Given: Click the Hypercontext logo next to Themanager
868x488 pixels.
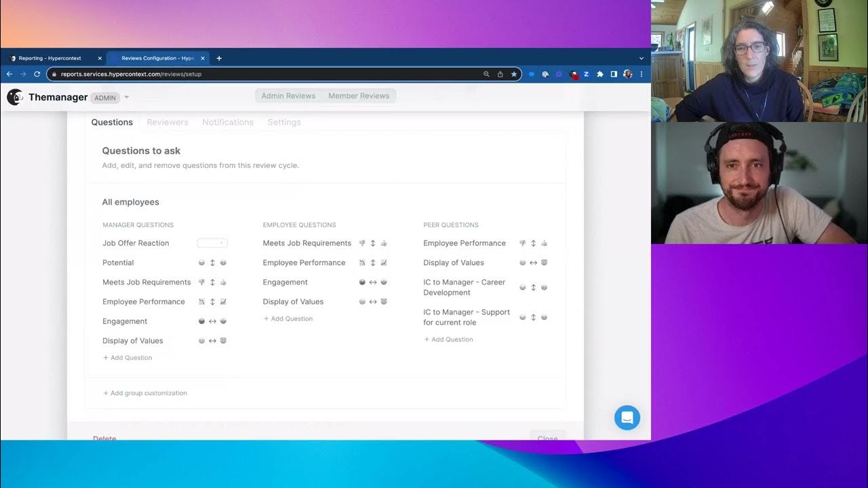Looking at the screenshot, I should (15, 97).
